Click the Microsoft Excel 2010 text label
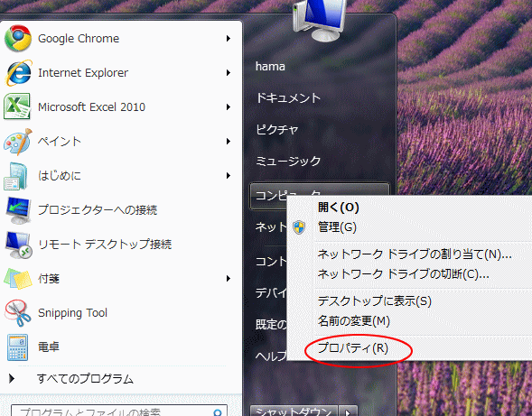532x416 pixels. click(91, 107)
